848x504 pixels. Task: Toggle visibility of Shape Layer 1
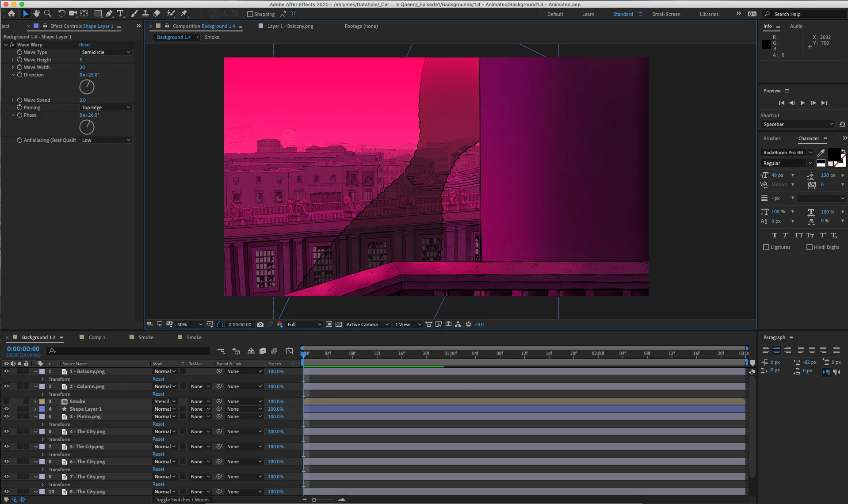click(6, 409)
